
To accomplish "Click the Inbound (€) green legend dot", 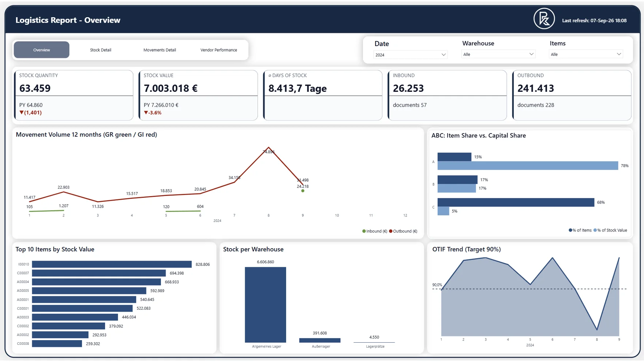I will (364, 231).
